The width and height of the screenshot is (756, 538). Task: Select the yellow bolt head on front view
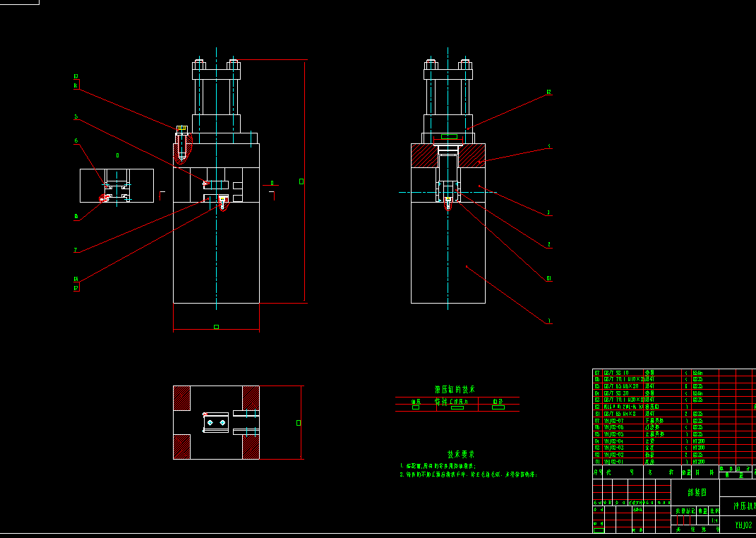coord(182,128)
